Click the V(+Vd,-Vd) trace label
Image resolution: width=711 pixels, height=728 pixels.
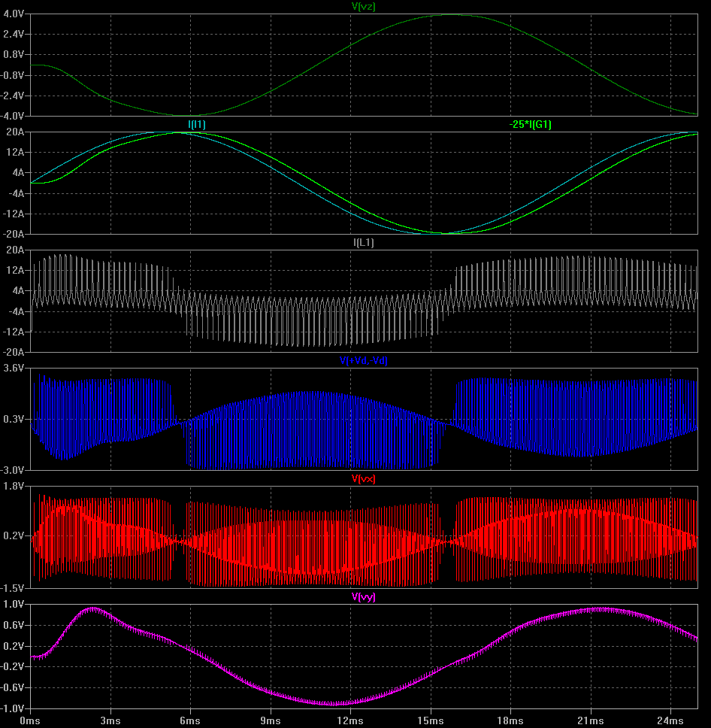click(363, 360)
